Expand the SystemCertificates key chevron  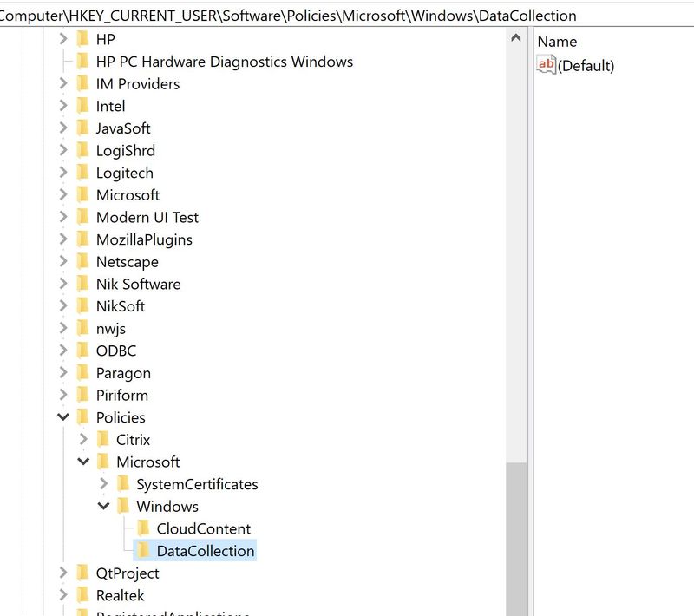[103, 483]
